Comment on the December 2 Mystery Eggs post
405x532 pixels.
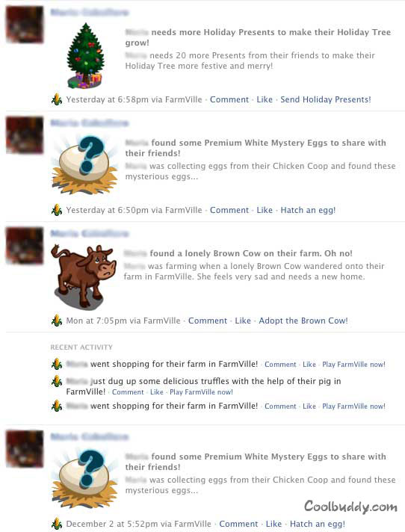tap(239, 524)
